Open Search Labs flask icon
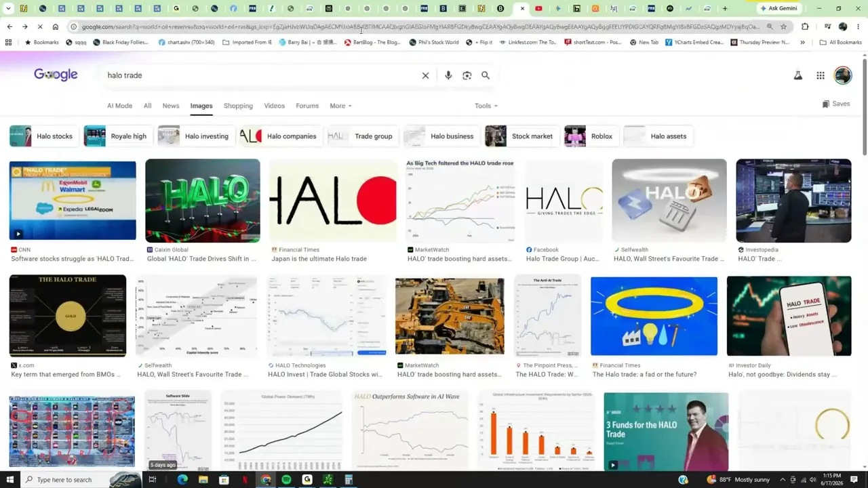This screenshot has height=488, width=868. [798, 75]
